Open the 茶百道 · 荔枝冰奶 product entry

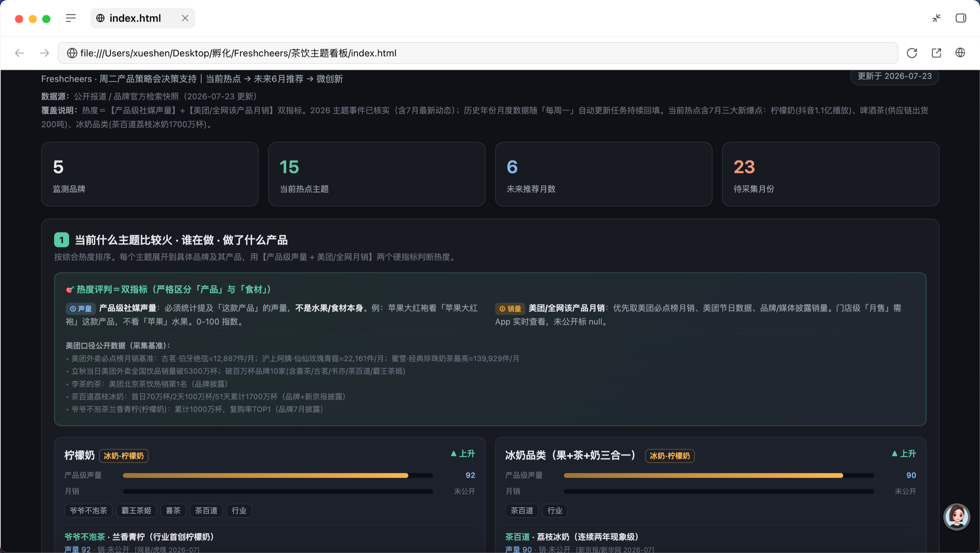click(572, 537)
